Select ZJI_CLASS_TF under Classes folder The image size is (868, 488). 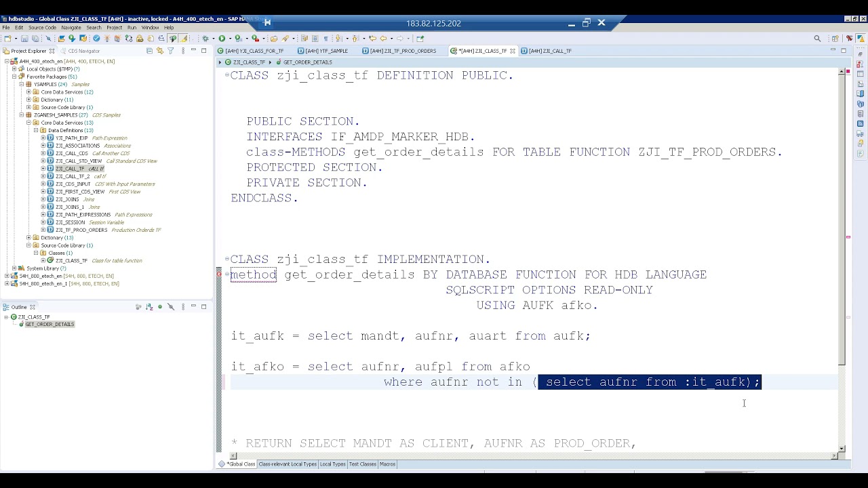71,260
